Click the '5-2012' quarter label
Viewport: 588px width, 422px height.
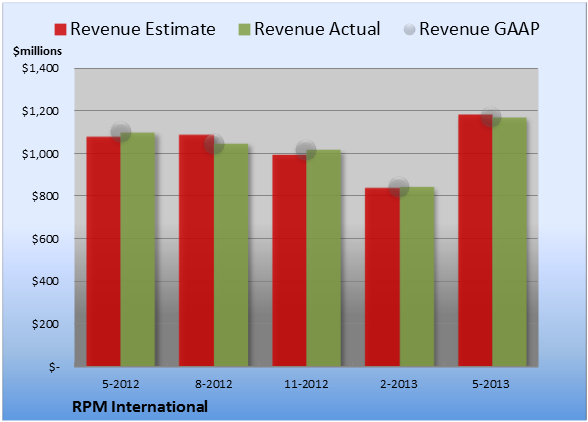(121, 384)
